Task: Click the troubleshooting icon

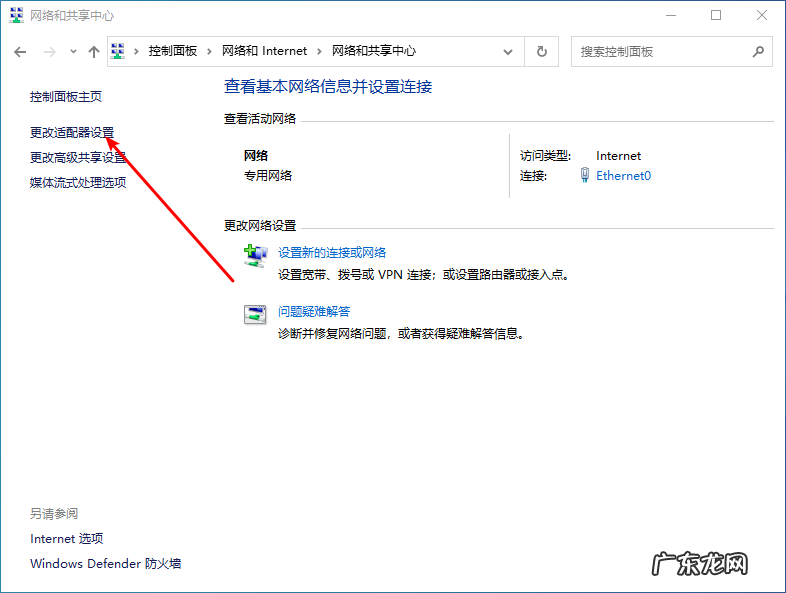Action: coord(255,315)
